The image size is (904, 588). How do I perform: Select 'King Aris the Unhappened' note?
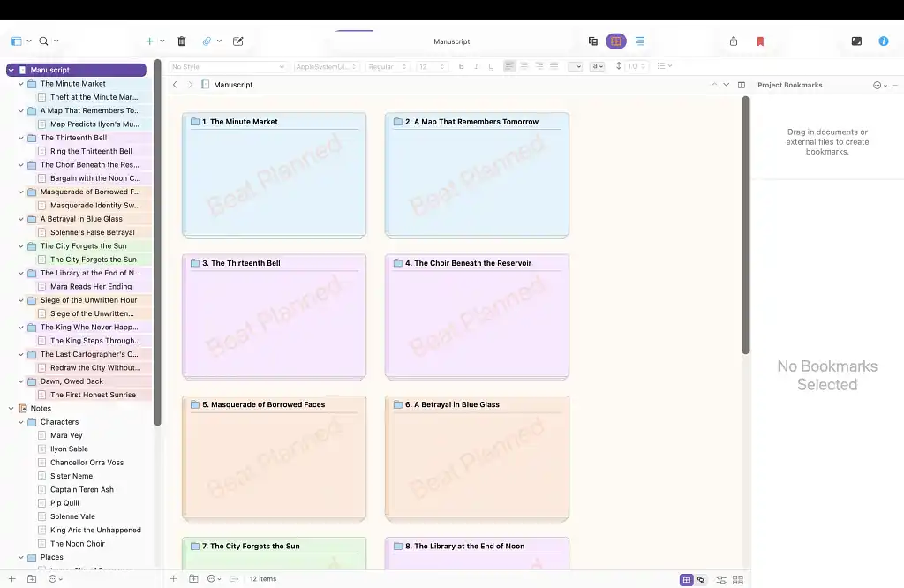(x=95, y=530)
